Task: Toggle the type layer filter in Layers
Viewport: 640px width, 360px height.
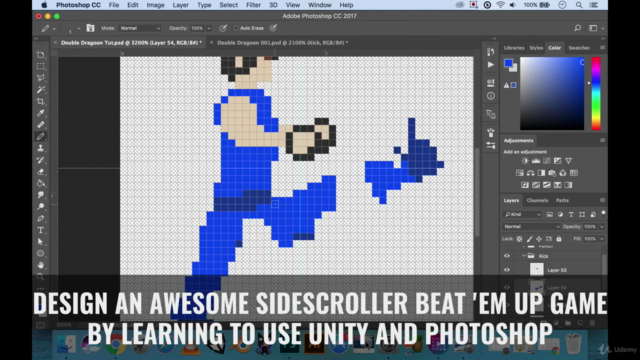Action: [x=571, y=214]
